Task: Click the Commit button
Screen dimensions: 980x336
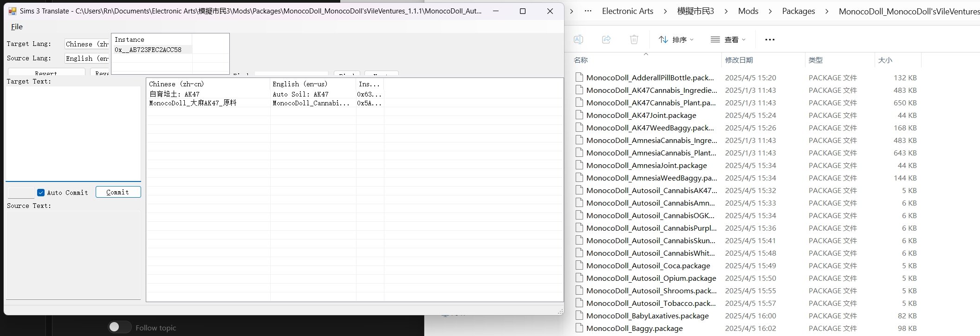Action: (x=118, y=192)
